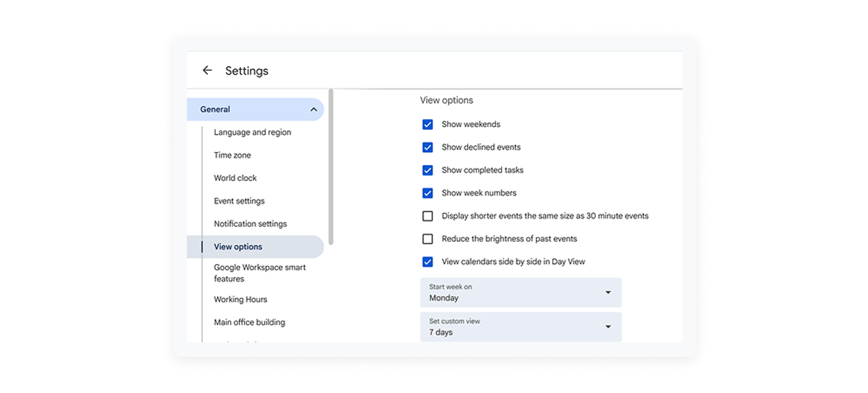868x393 pixels.
Task: Enable reducing brightness of past events
Action: click(x=428, y=239)
